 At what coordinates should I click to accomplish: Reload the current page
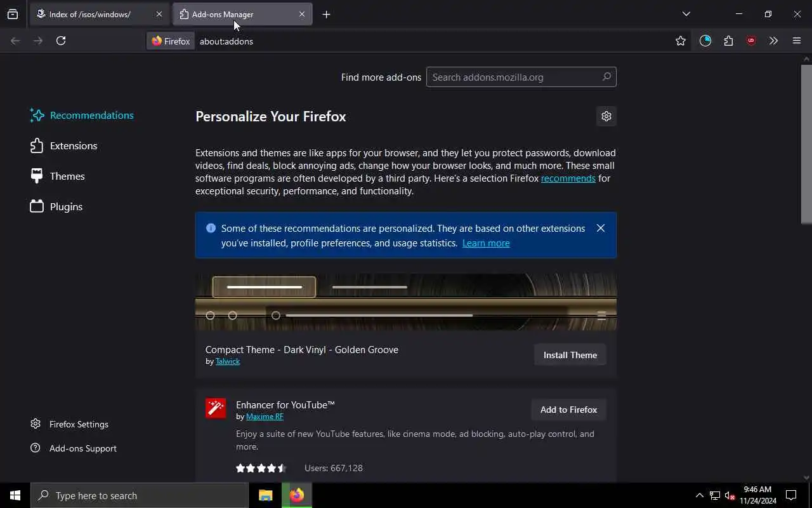(x=61, y=41)
